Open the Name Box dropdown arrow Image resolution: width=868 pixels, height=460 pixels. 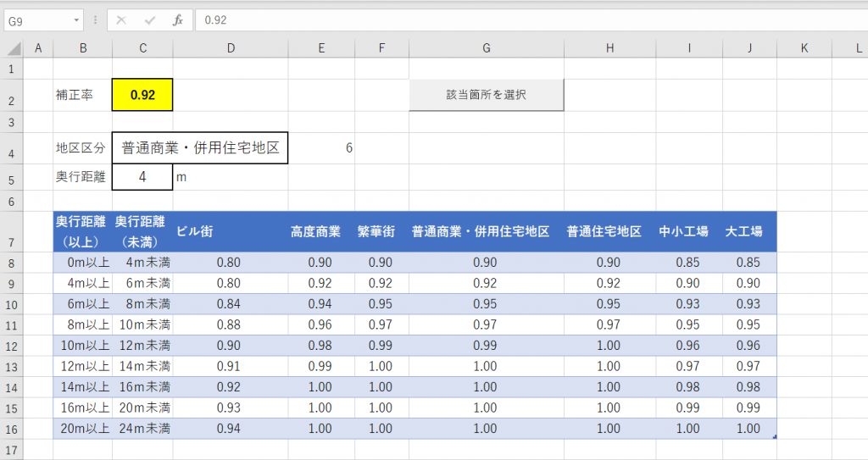pyautogui.click(x=77, y=19)
